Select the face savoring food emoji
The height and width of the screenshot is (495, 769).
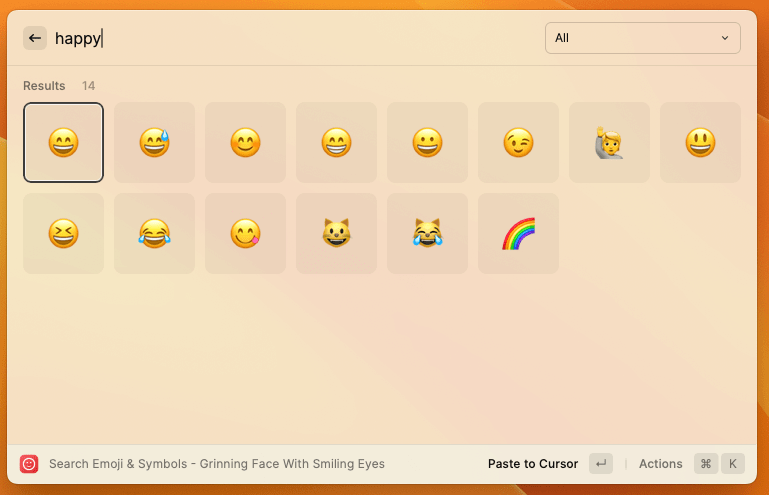pyautogui.click(x=245, y=234)
